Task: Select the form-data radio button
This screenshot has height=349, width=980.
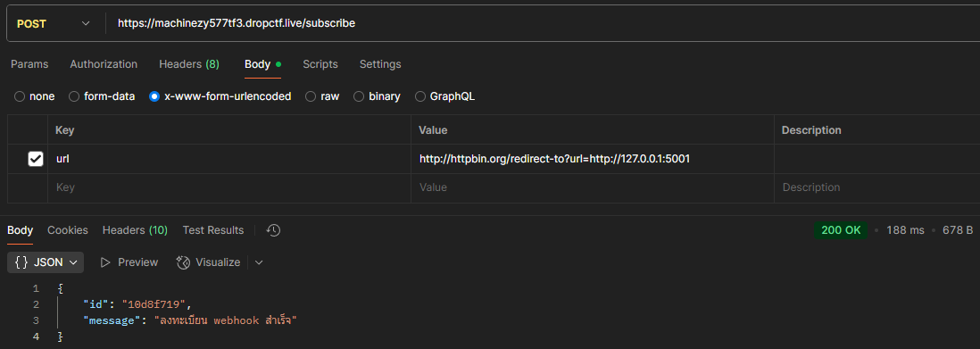Action: [74, 96]
